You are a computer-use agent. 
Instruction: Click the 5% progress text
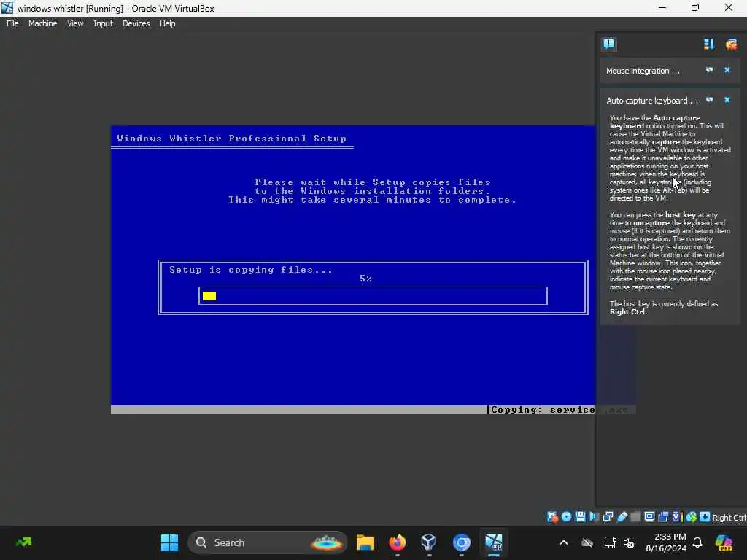click(x=365, y=279)
